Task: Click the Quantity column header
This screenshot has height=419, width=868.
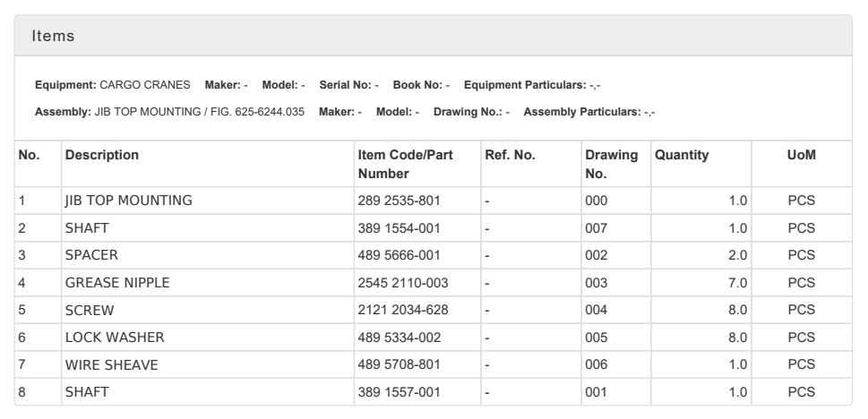Action: 682,155
